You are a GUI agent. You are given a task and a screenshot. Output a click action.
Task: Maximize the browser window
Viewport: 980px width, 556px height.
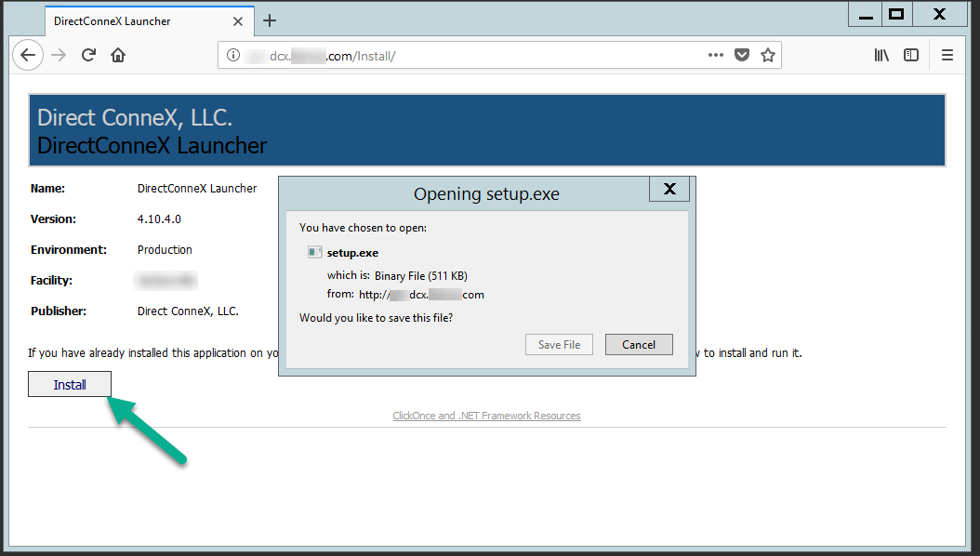coord(896,14)
